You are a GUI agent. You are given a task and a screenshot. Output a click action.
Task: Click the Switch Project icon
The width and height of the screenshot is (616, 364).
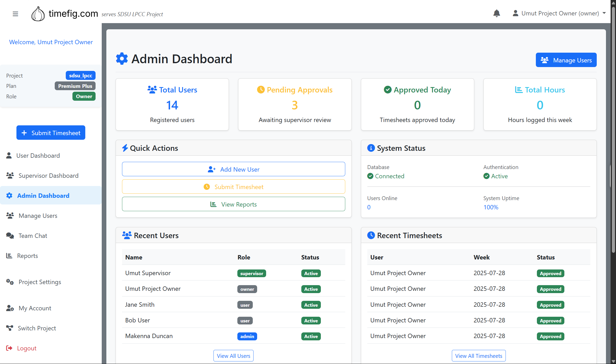[x=10, y=328]
